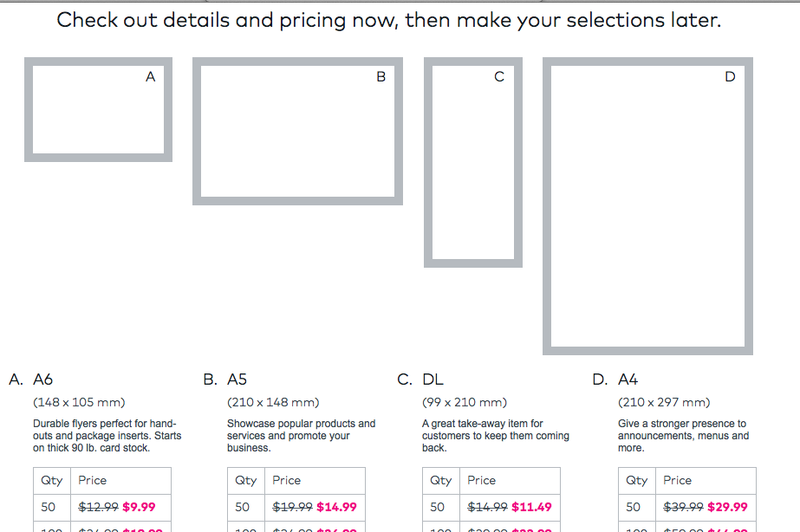This screenshot has width=800, height=532.
Task: Select the A6 flyer size thumbnail
Action: [x=98, y=109]
